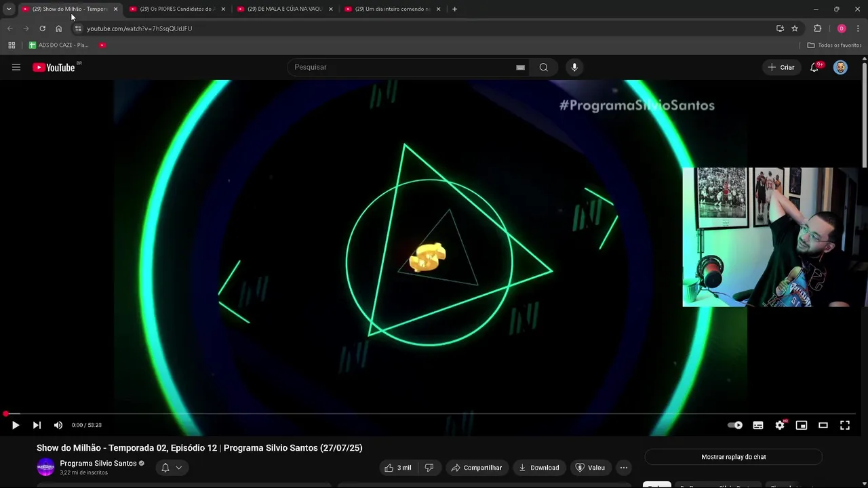Close the DE MALA E CÚIA tab
Image resolution: width=868 pixels, height=488 pixels.
331,9
